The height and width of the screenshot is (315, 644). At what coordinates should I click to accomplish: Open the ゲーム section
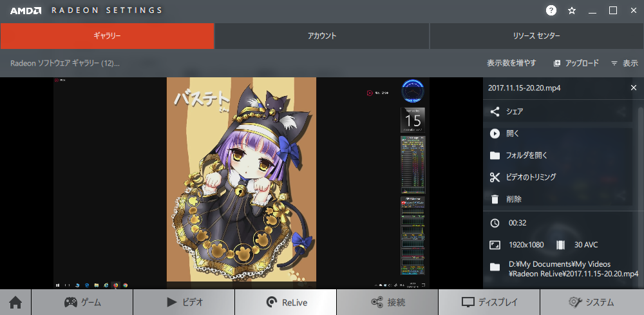pyautogui.click(x=82, y=302)
